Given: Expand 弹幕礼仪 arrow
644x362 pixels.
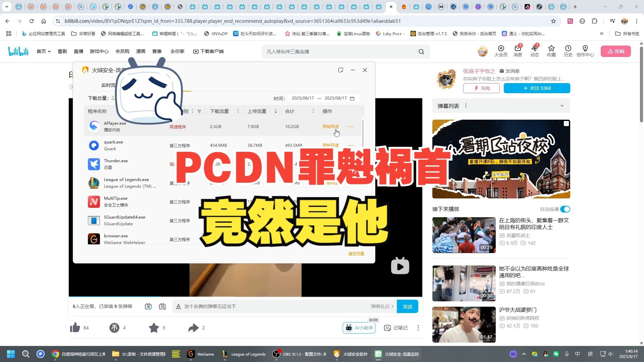Looking at the screenshot, I should pyautogui.click(x=392, y=306).
